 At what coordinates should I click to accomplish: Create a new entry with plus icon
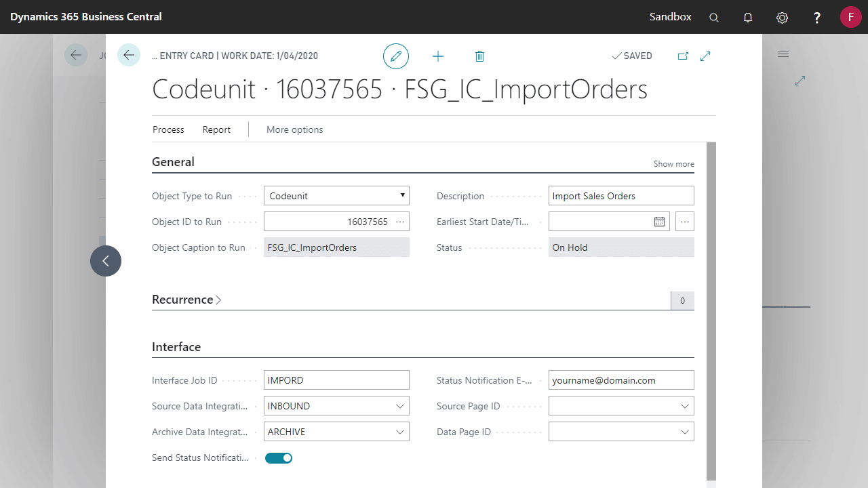pyautogui.click(x=438, y=56)
